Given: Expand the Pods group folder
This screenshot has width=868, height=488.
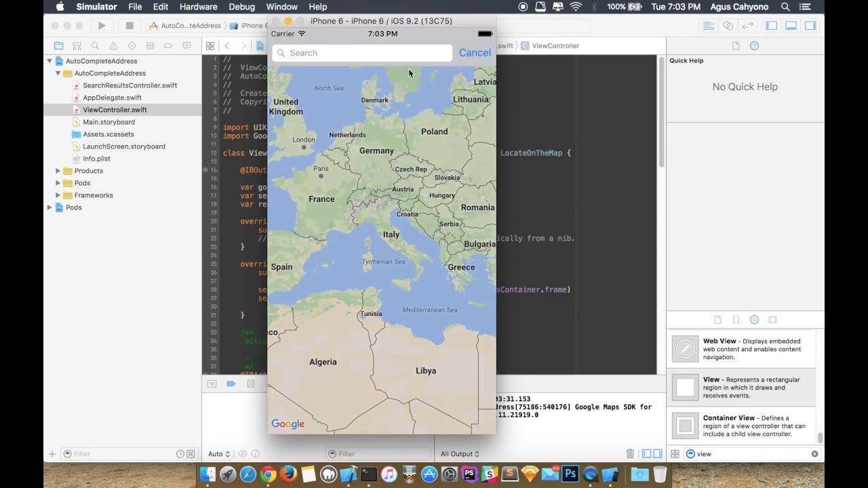Looking at the screenshot, I should [x=58, y=183].
